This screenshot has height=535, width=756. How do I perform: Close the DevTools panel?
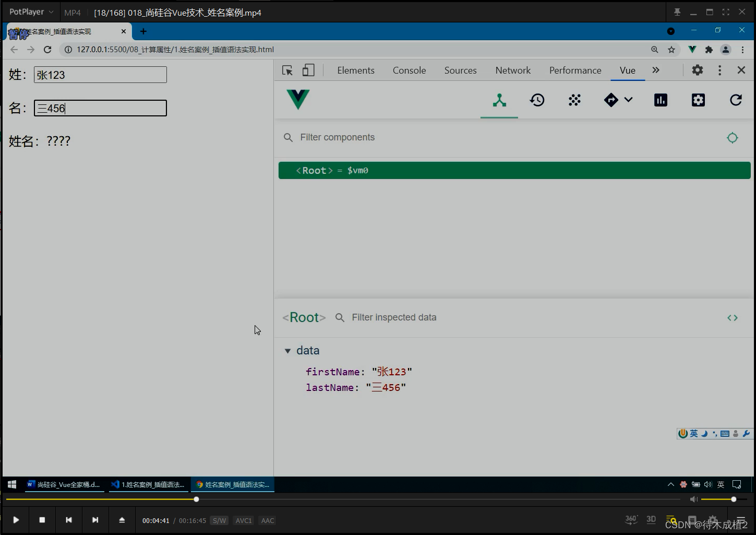[x=741, y=70]
